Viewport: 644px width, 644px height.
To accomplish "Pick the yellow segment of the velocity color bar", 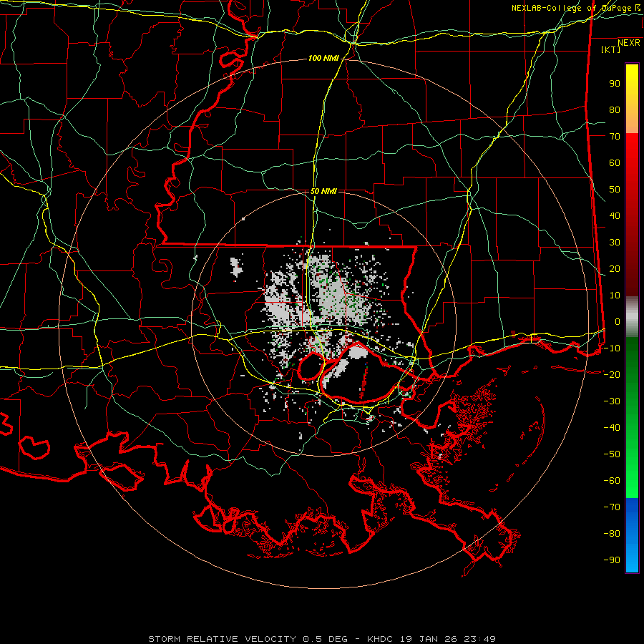I will [632, 99].
